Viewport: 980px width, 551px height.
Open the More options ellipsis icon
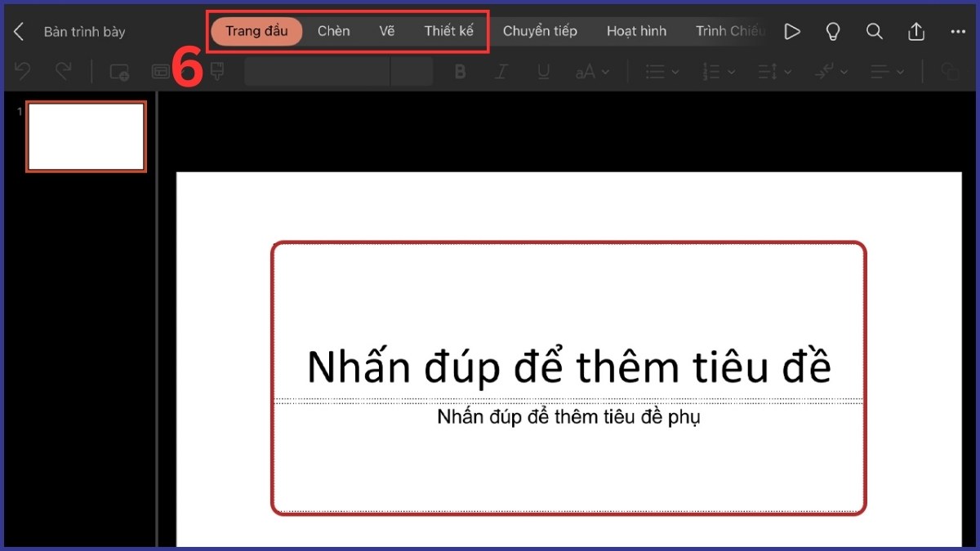pos(957,31)
